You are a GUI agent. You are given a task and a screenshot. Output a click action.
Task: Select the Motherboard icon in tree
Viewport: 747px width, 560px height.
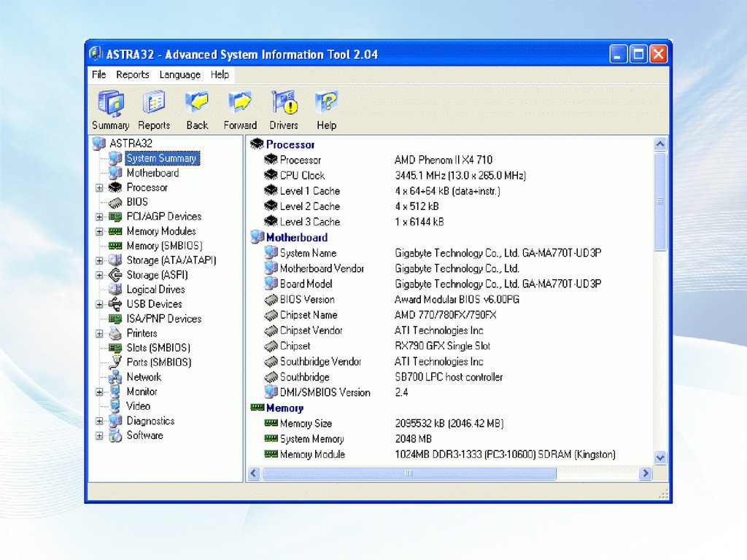115,173
